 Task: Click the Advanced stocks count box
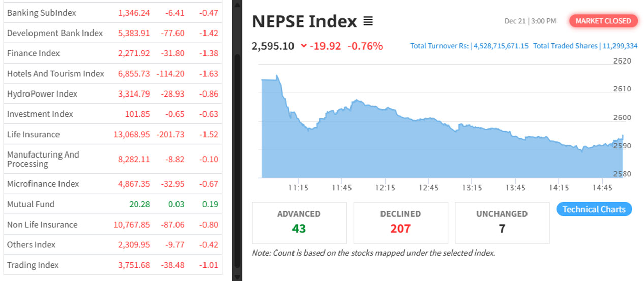click(x=299, y=222)
